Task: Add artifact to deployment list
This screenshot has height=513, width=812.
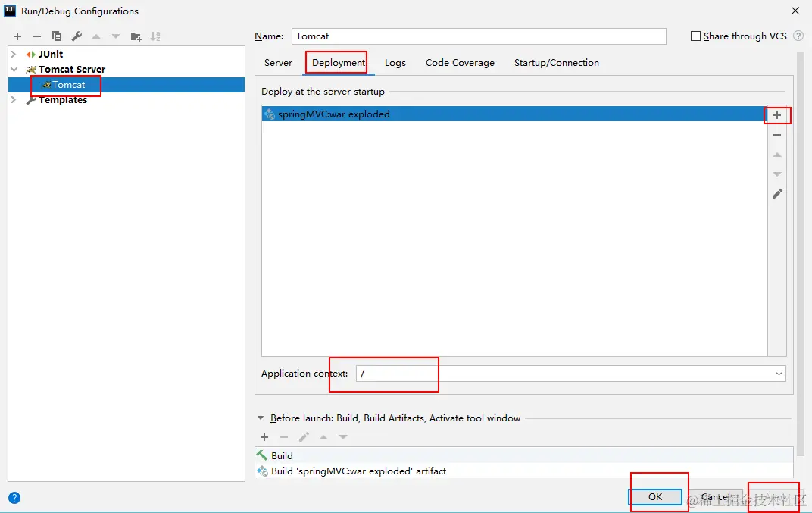Action: point(777,115)
